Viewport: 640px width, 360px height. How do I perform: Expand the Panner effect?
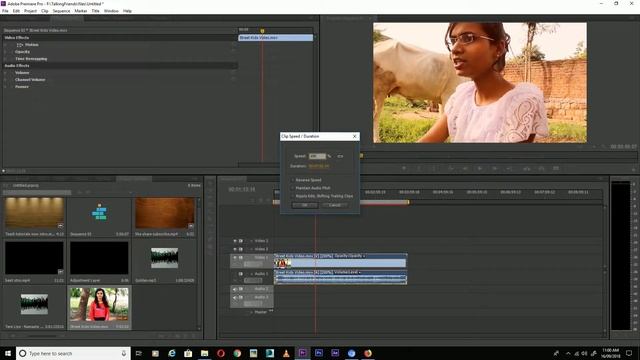[6, 87]
